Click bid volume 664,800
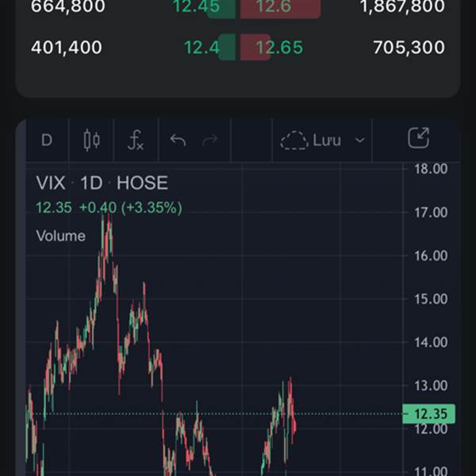Viewport: 476px width, 476px height. [x=68, y=6]
